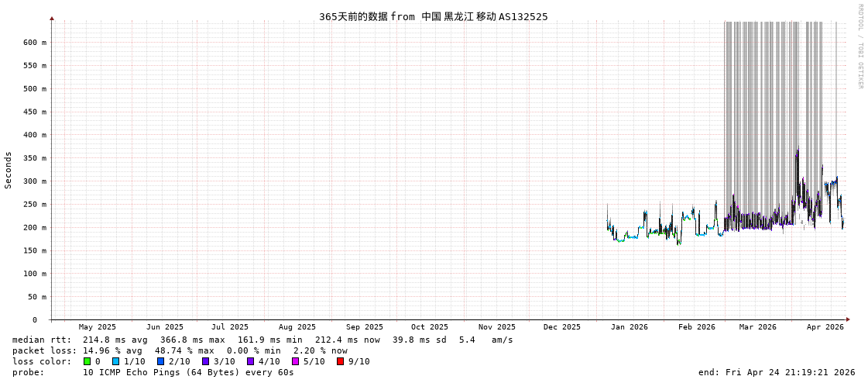868x383 pixels.
Task: Click the RRDTOOL / TOBI OETIKER watermark
Action: coord(859,46)
